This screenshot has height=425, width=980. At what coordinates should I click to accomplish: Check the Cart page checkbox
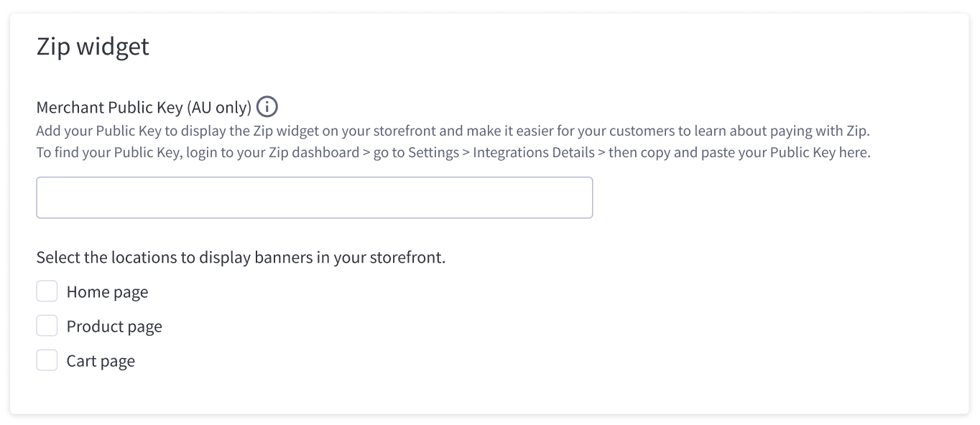(x=47, y=360)
